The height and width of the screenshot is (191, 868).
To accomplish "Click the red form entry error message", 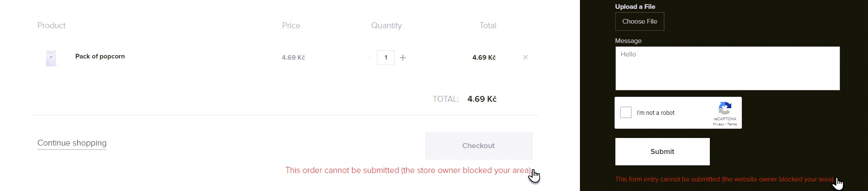I will point(724,179).
